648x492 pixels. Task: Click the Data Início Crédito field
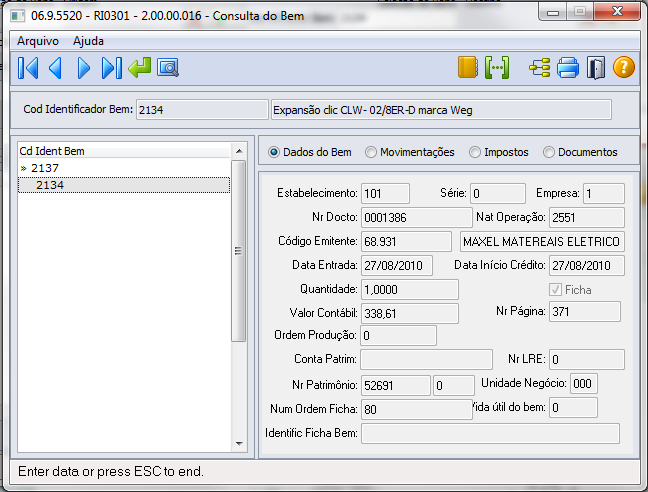[587, 266]
